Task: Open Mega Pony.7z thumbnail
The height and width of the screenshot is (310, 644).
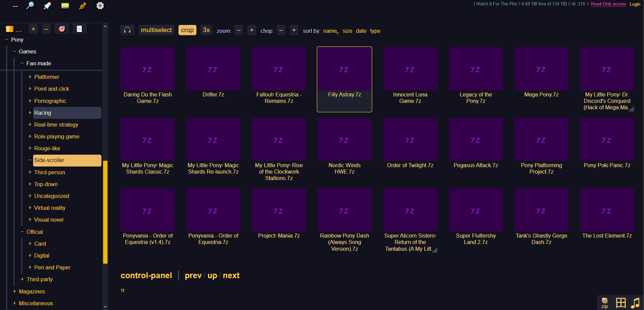Action: (x=541, y=69)
